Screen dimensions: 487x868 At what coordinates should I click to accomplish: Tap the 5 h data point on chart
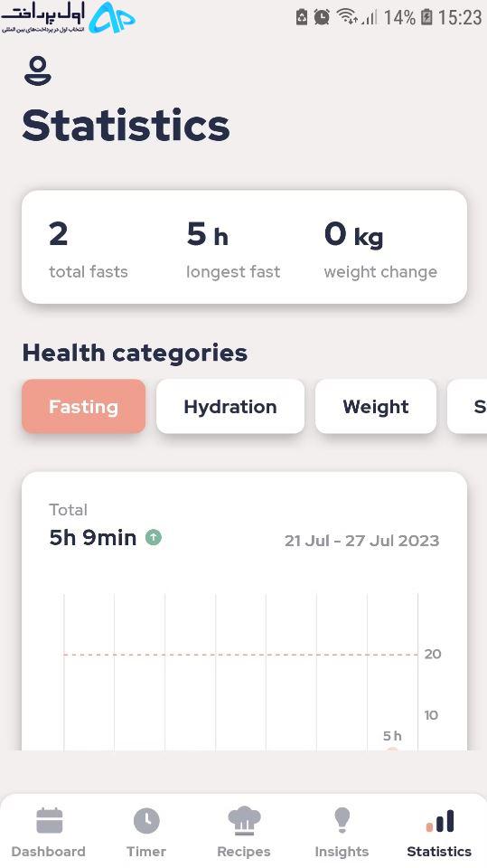pos(392,749)
